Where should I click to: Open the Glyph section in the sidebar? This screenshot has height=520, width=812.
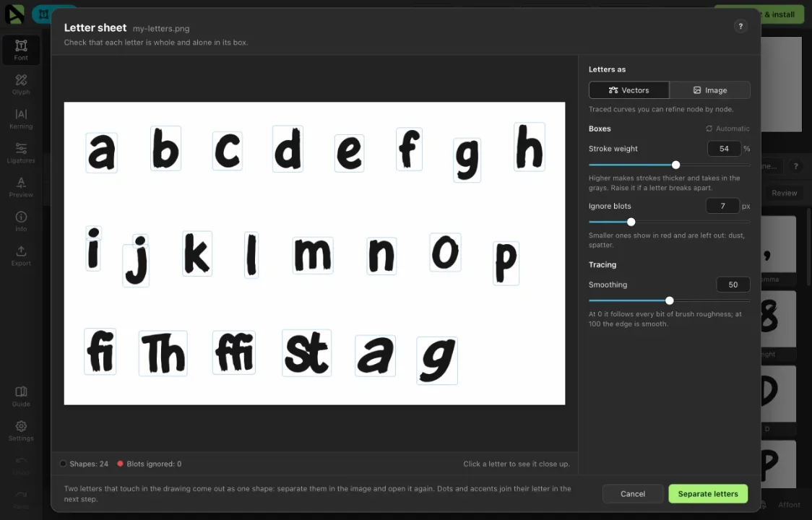click(21, 84)
